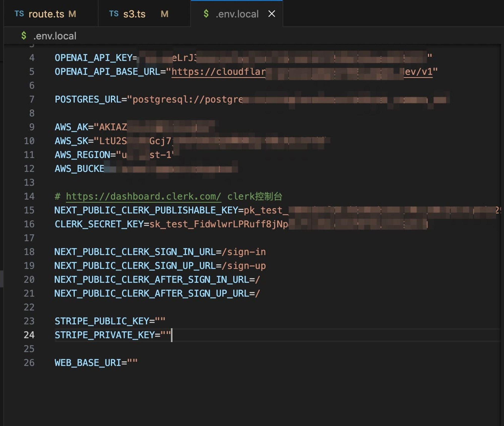Screen dimensions: 504x426
Task: Click NEXT_PUBLIC_CLERK_AFTER_SIGN_UP_URL line
Action: 157,293
